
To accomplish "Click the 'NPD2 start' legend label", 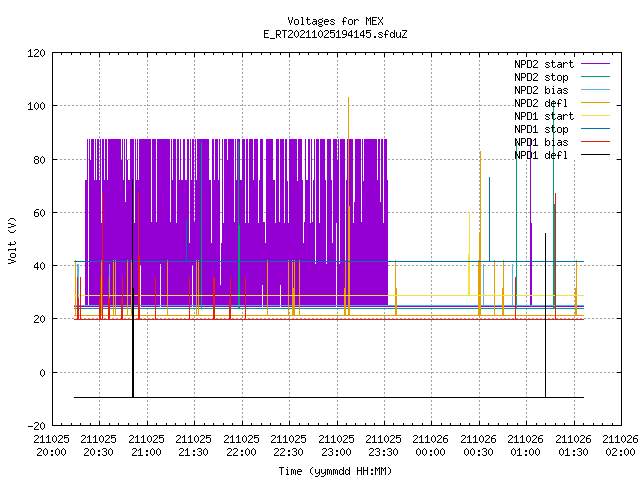I will (544, 64).
